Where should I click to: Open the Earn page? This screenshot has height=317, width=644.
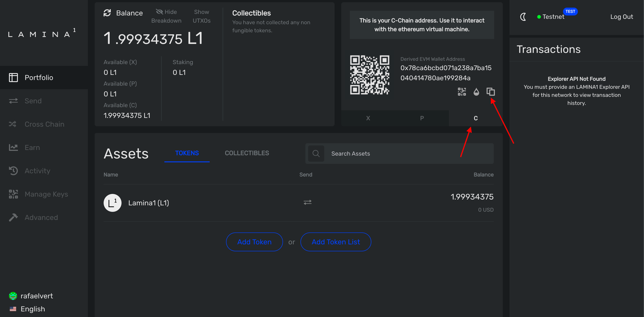[44, 148]
